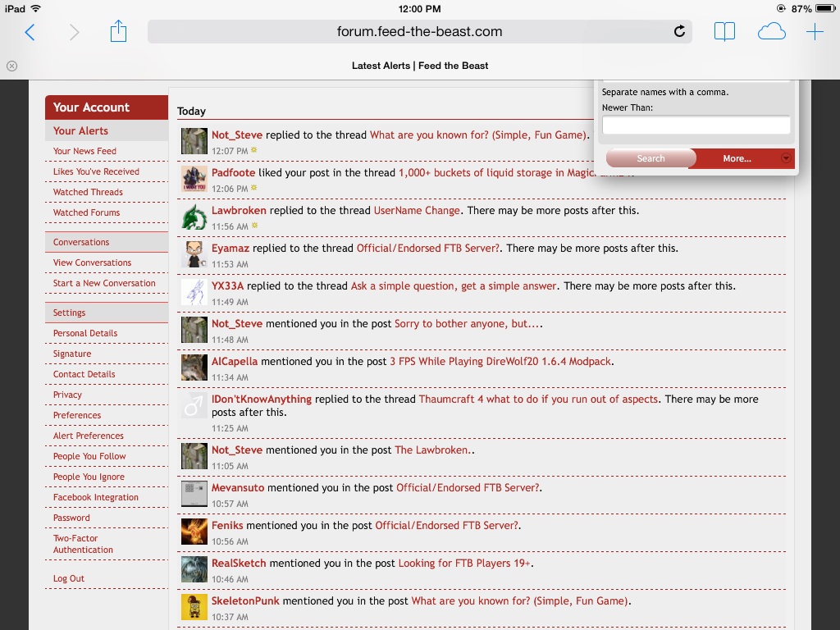Screen dimensions: 840x630
Task: Open the Safari share sheet icon
Action: 118,32
